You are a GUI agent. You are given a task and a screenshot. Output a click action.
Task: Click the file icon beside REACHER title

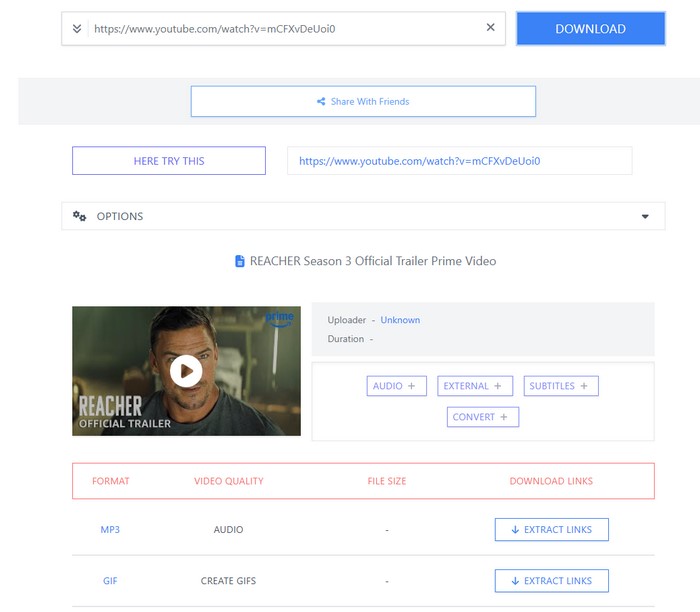[x=240, y=261]
